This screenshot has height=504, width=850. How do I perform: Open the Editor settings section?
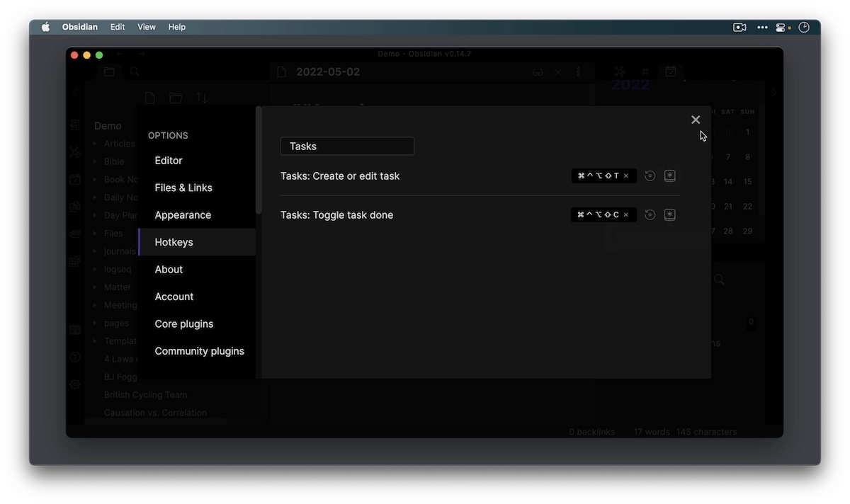tap(169, 161)
